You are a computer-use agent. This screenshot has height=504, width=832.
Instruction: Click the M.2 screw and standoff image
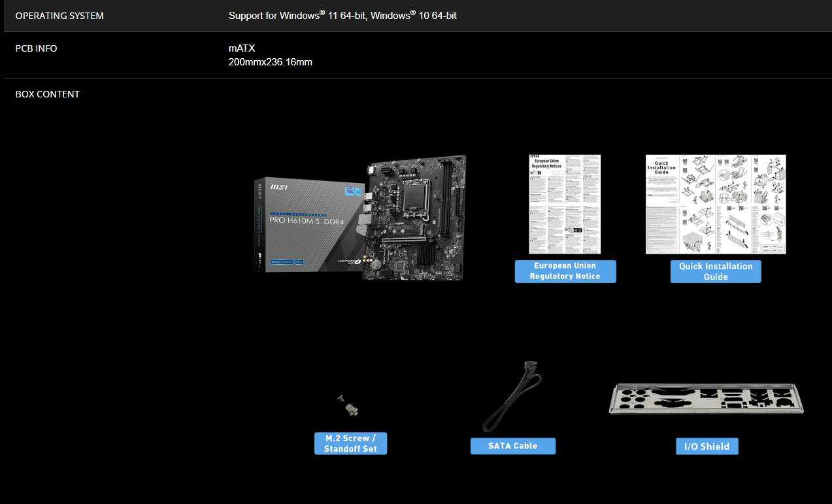(348, 405)
